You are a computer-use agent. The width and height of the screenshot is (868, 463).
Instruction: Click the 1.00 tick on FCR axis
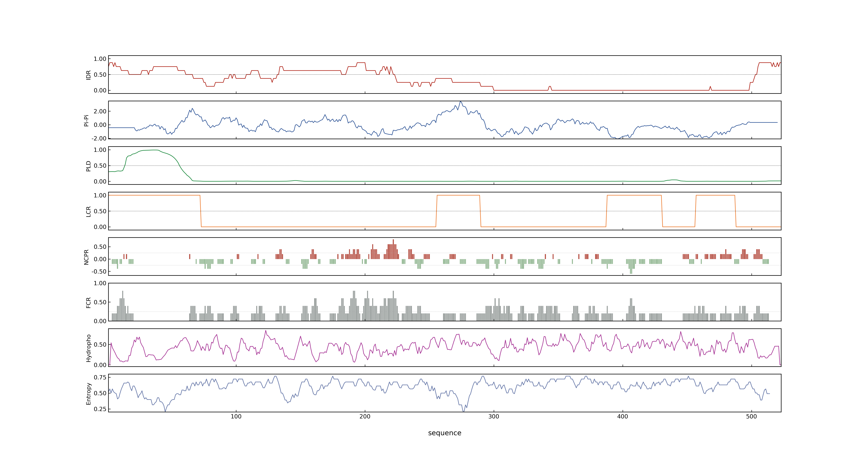coord(100,283)
